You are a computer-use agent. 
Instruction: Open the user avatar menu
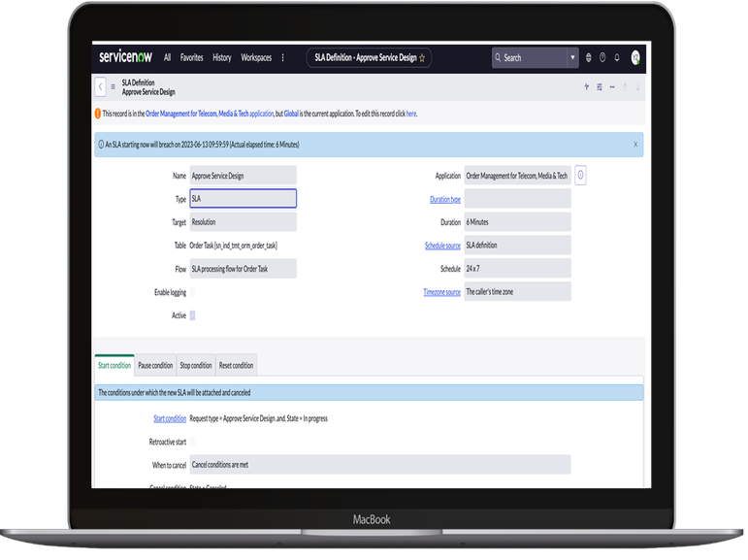(635, 58)
